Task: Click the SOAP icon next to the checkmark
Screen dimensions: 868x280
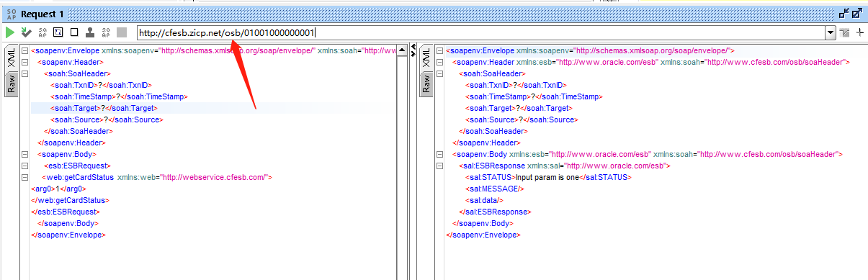Action: 42,32
